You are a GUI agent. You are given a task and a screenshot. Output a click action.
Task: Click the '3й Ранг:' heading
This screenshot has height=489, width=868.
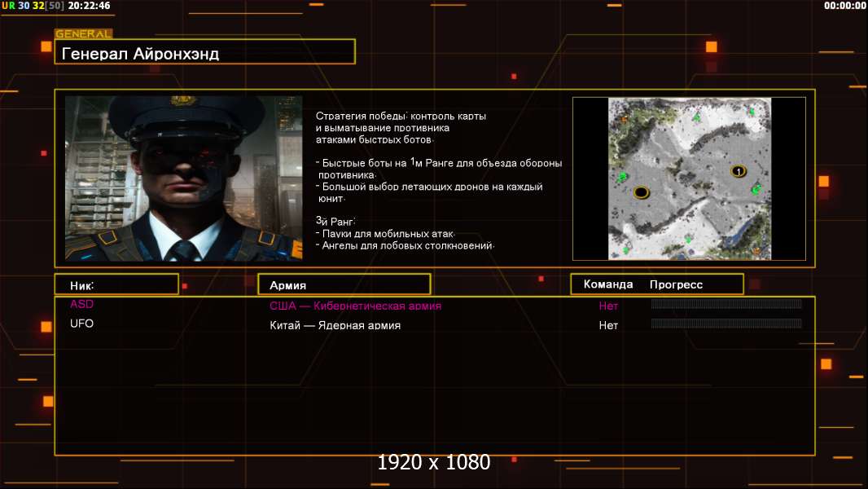[335, 220]
